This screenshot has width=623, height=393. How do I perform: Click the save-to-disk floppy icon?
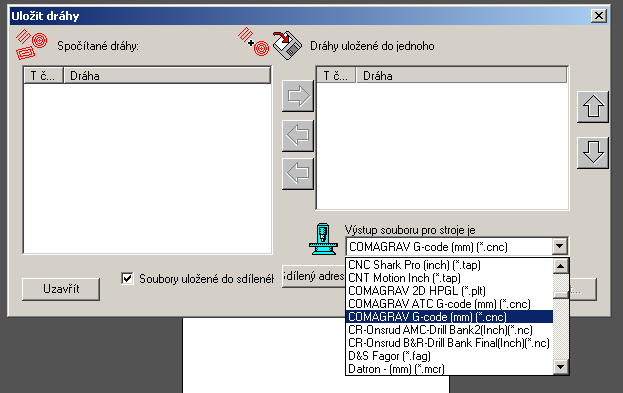pos(287,45)
